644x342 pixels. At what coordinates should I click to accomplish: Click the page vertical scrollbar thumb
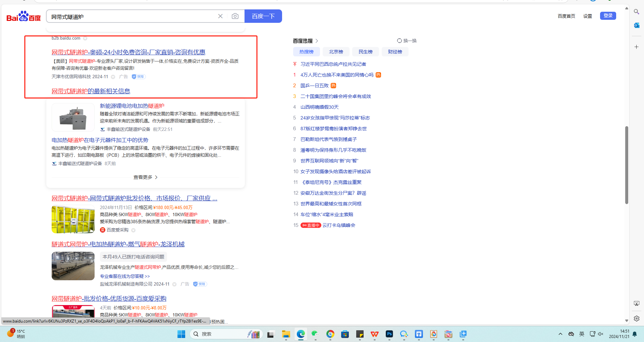click(626, 164)
